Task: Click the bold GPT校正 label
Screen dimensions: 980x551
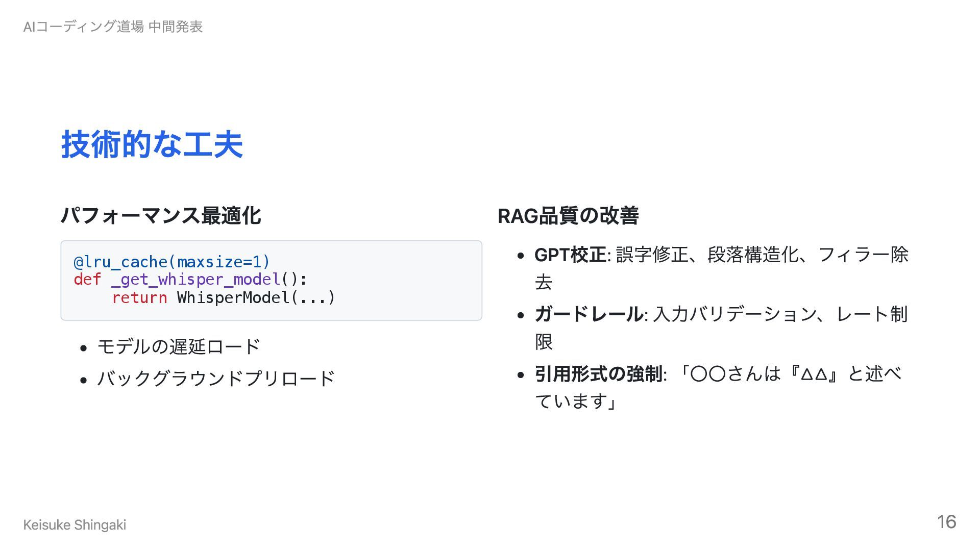Action: coord(570,254)
